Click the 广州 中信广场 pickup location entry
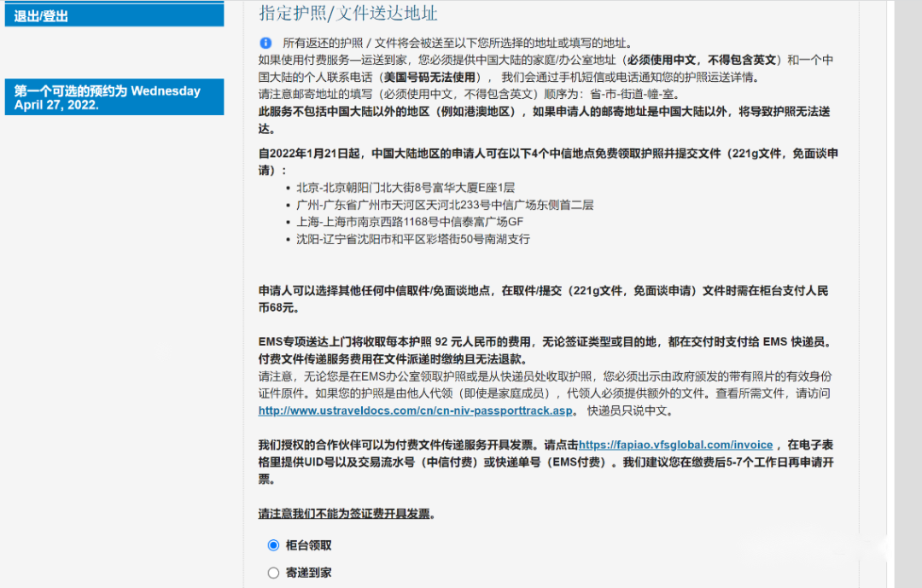This screenshot has height=588, width=922. (x=444, y=205)
